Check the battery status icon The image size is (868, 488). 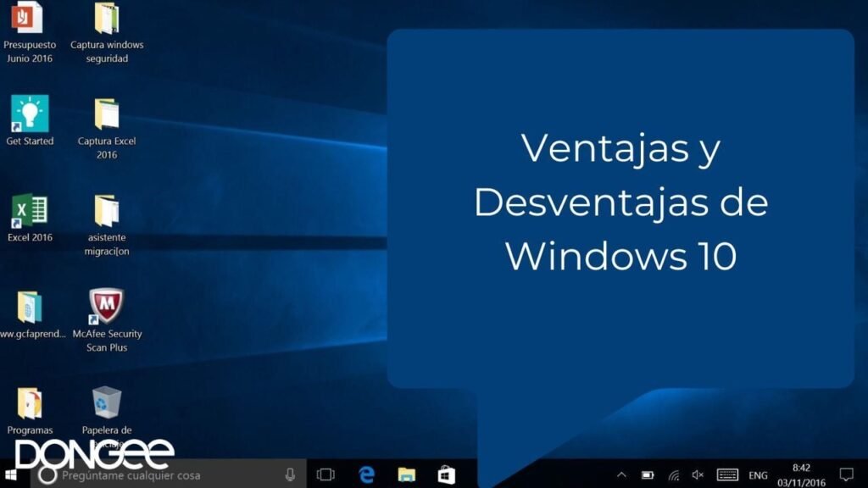[647, 474]
